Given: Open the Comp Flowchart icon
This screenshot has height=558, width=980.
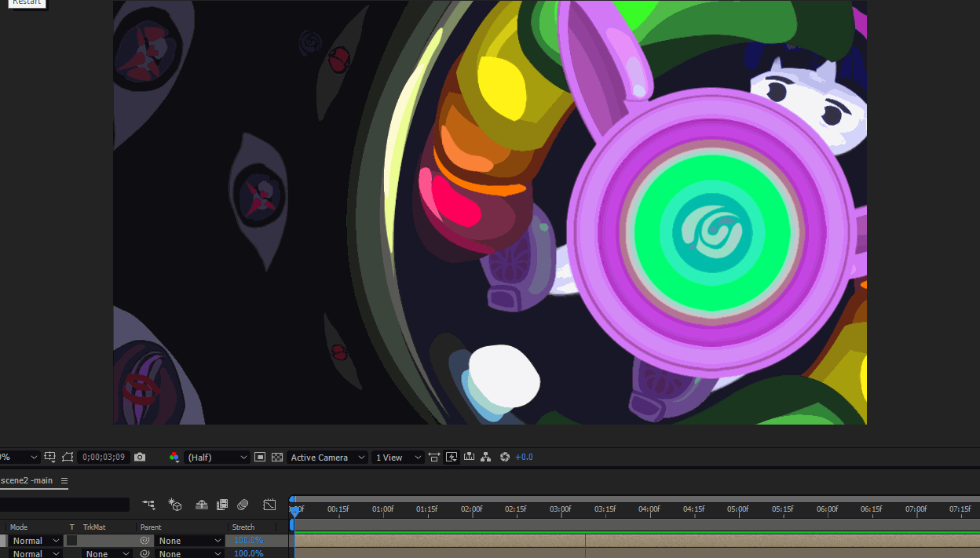Looking at the screenshot, I should pos(486,457).
